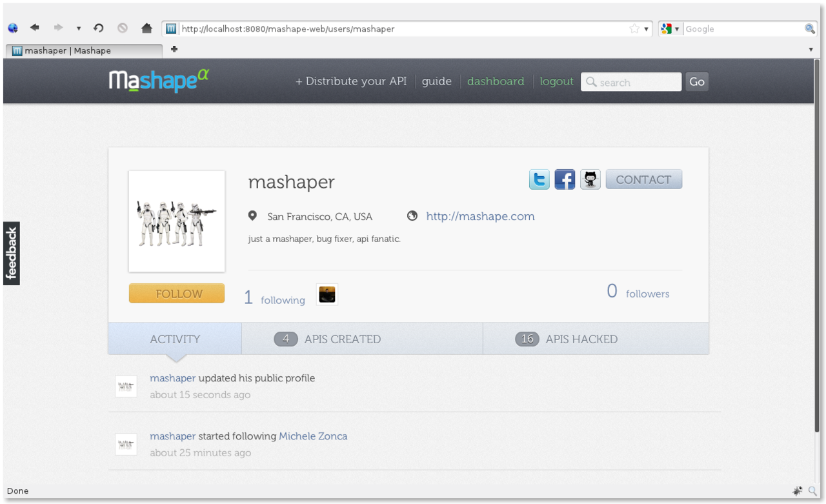Click the globe website icon
The image size is (826, 504).
click(x=412, y=216)
